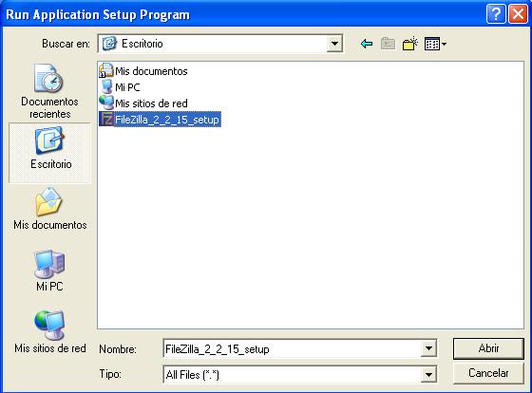Select Mi PC in the places bar

[x=49, y=271]
